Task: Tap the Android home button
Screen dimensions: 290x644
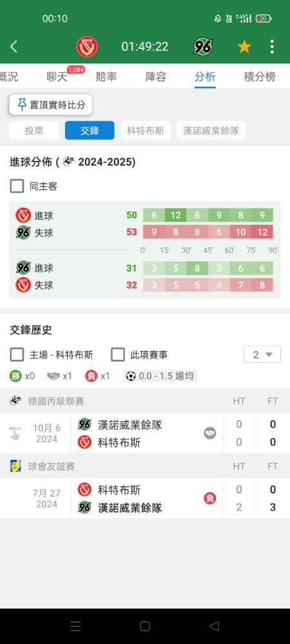Action: (x=144, y=626)
